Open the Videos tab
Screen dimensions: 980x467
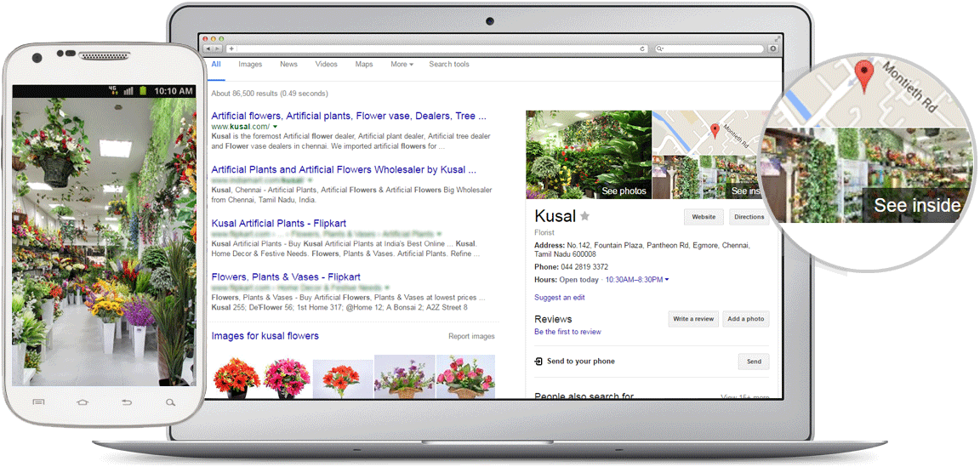click(327, 65)
